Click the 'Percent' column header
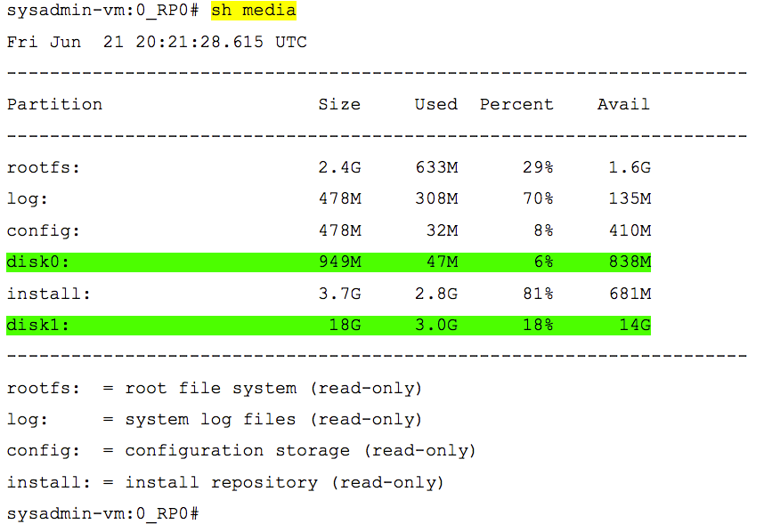Viewport: 764px width, 532px height. [x=516, y=104]
